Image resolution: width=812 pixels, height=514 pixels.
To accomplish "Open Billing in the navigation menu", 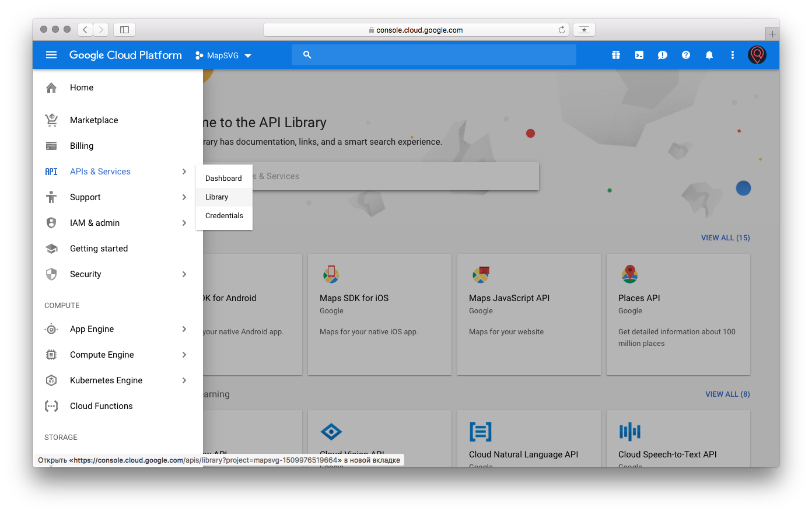I will (x=118, y=146).
